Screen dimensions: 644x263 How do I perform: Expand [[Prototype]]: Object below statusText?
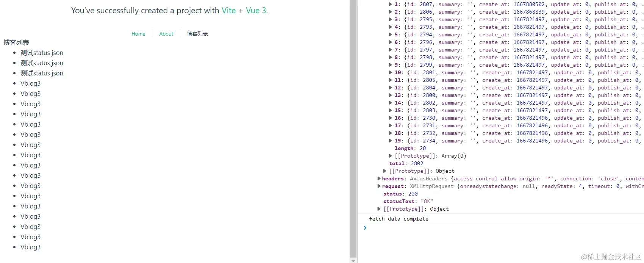click(379, 209)
